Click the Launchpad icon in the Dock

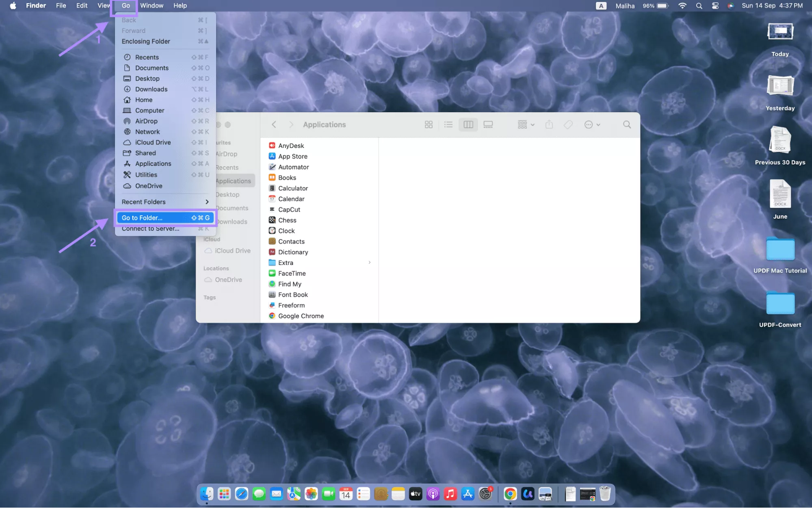(223, 494)
